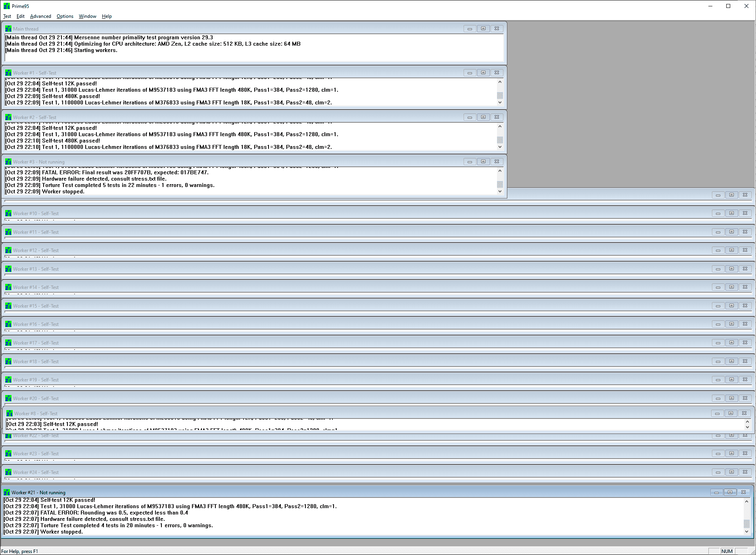Viewport: 756px width, 555px height.
Task: Open the Window menu
Action: [x=88, y=16]
